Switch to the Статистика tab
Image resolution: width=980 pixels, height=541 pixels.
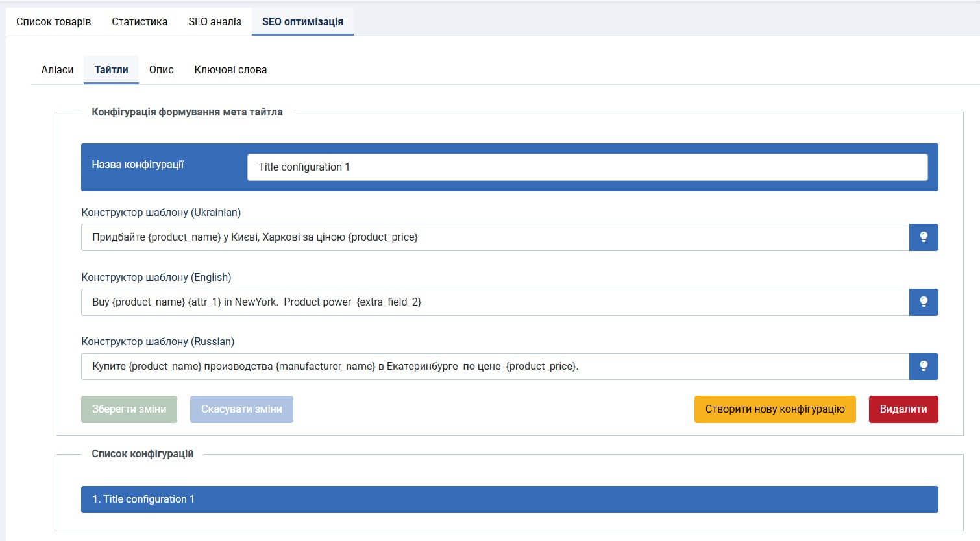[x=140, y=21]
